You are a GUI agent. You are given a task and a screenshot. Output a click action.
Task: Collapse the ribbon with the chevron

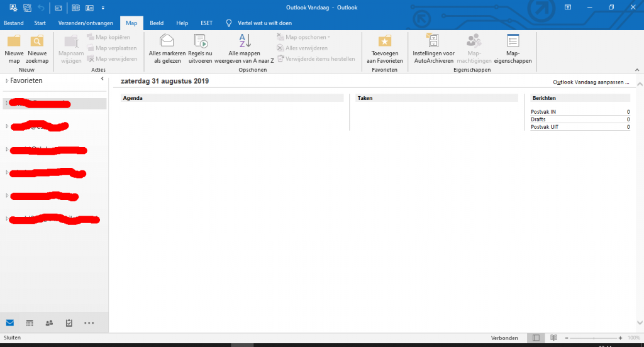[637, 70]
